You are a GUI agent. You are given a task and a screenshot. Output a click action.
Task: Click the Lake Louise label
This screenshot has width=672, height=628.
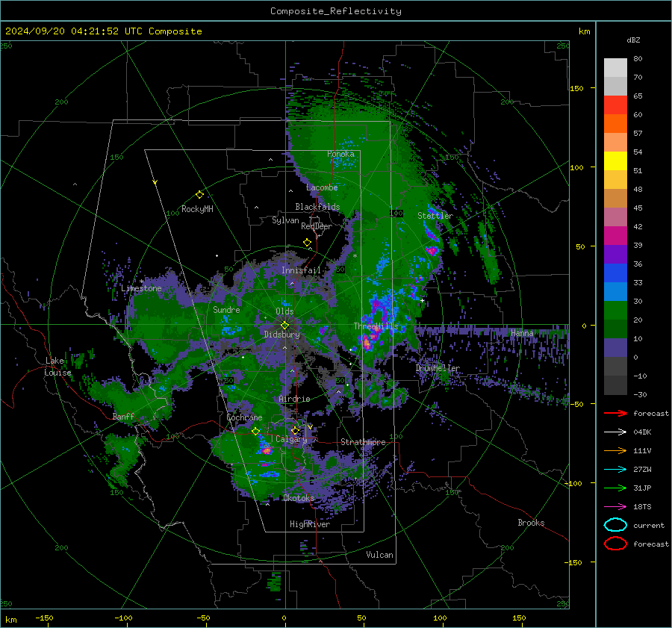[x=58, y=367]
